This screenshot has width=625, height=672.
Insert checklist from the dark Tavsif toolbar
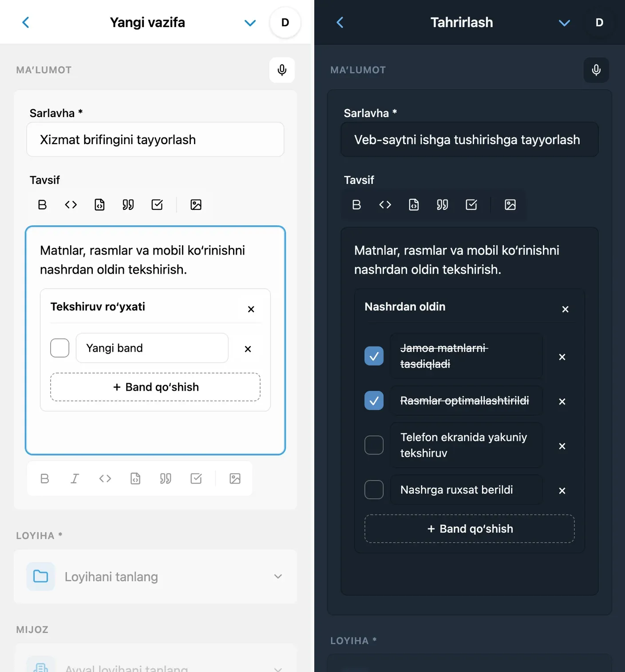pos(471,205)
